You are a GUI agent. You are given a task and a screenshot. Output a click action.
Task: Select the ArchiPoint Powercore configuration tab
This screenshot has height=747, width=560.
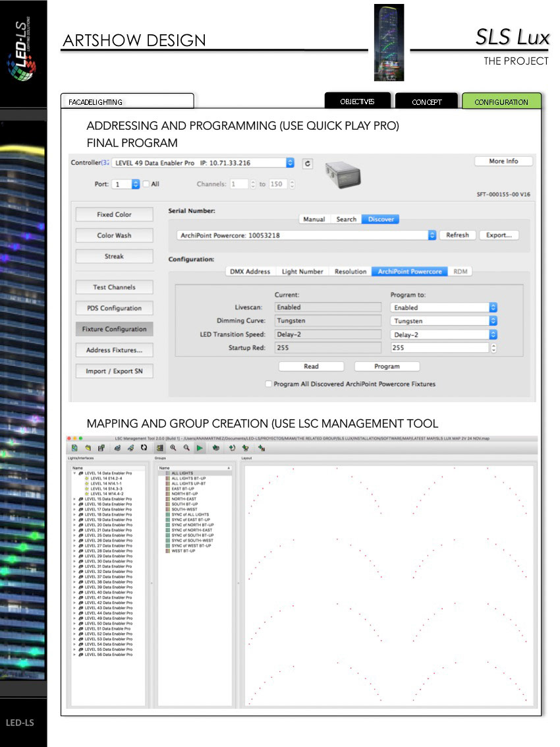click(x=410, y=272)
